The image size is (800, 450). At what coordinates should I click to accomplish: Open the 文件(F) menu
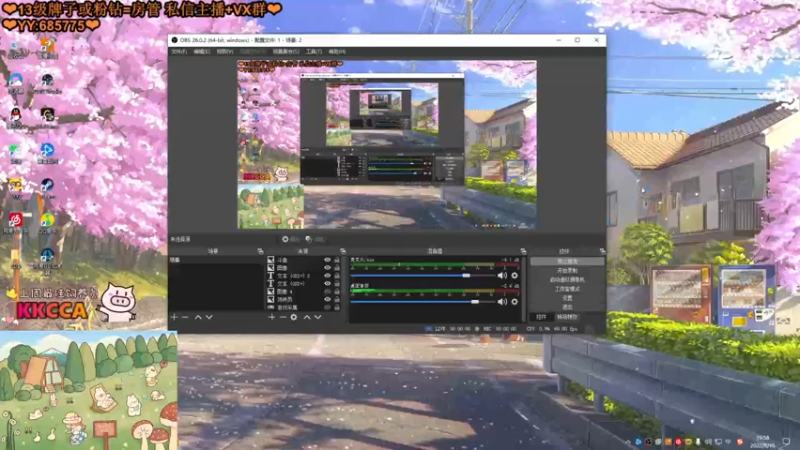[179, 52]
